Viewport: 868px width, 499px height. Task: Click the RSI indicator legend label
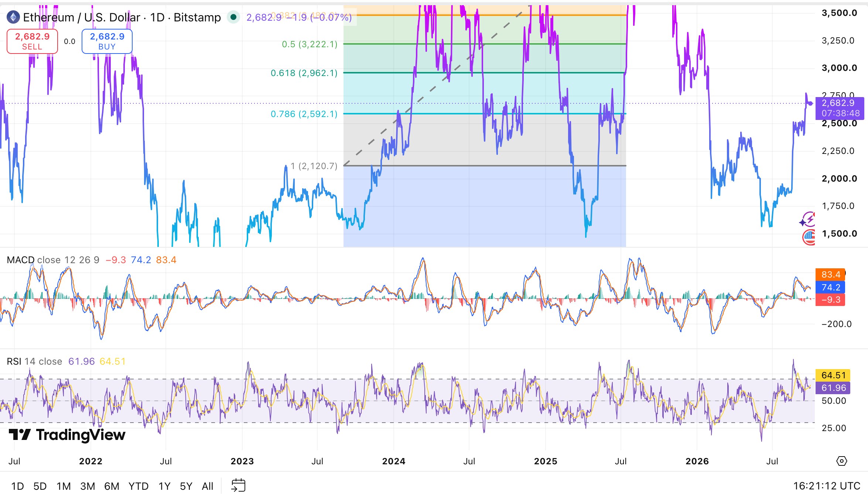click(x=14, y=361)
